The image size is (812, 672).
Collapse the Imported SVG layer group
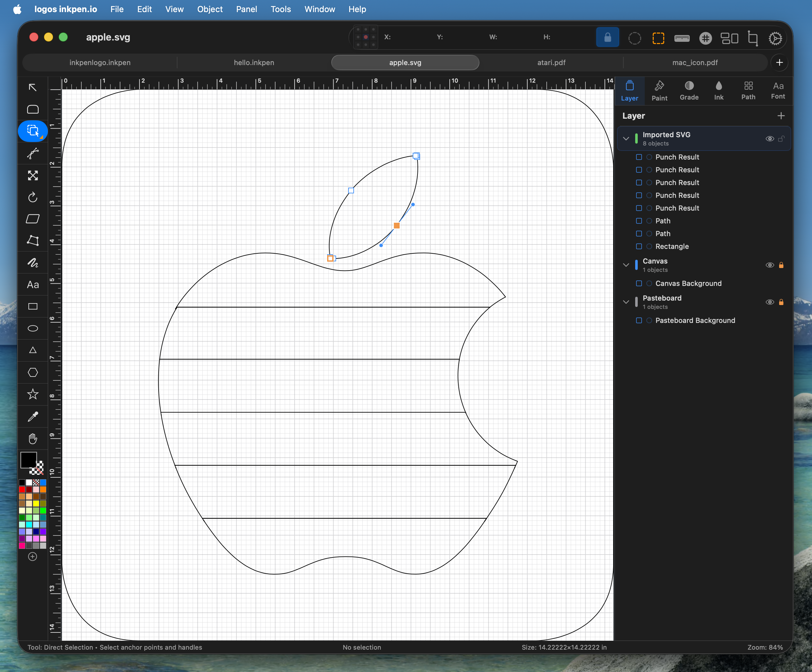pos(626,139)
